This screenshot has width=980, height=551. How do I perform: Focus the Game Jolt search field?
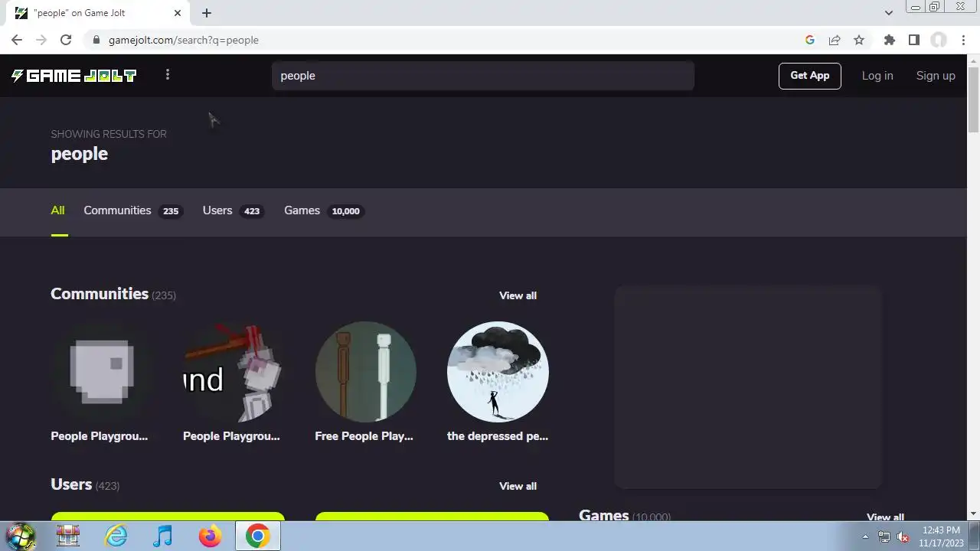(483, 76)
